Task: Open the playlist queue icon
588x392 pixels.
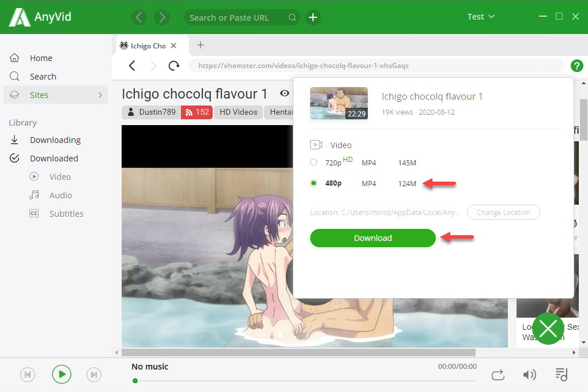Action: (561, 374)
